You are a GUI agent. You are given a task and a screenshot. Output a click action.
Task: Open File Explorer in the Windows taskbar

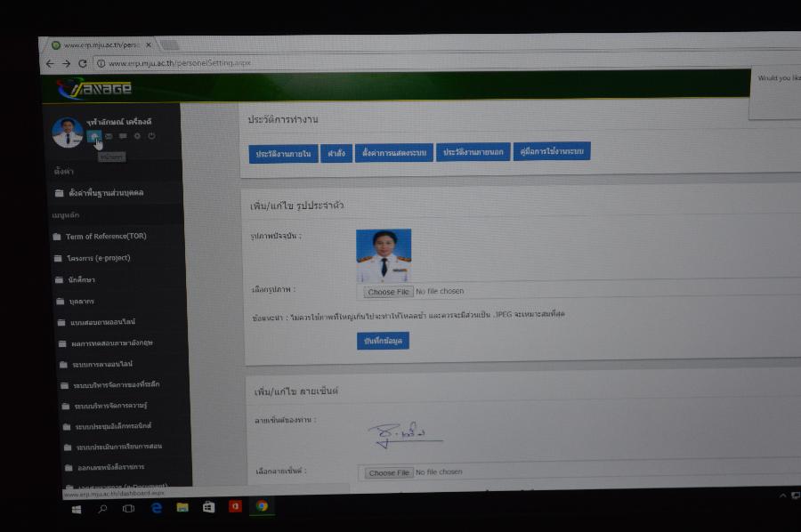[x=182, y=507]
